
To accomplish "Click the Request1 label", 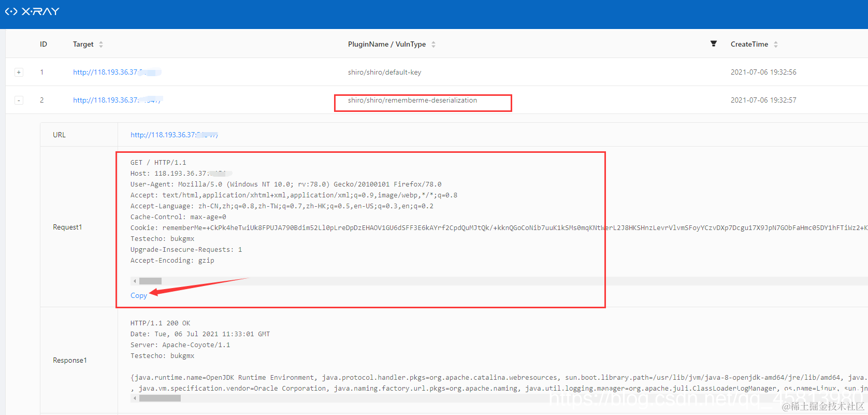I will point(67,227).
